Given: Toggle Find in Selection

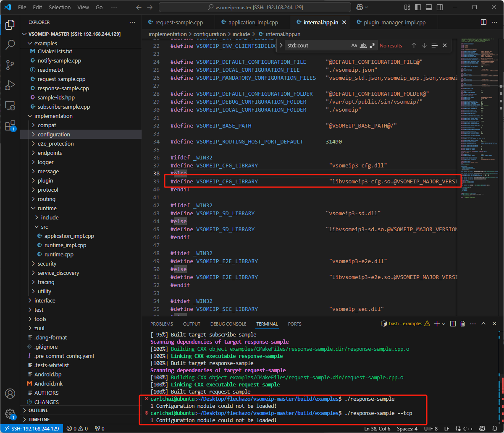Looking at the screenshot, I should (435, 45).
